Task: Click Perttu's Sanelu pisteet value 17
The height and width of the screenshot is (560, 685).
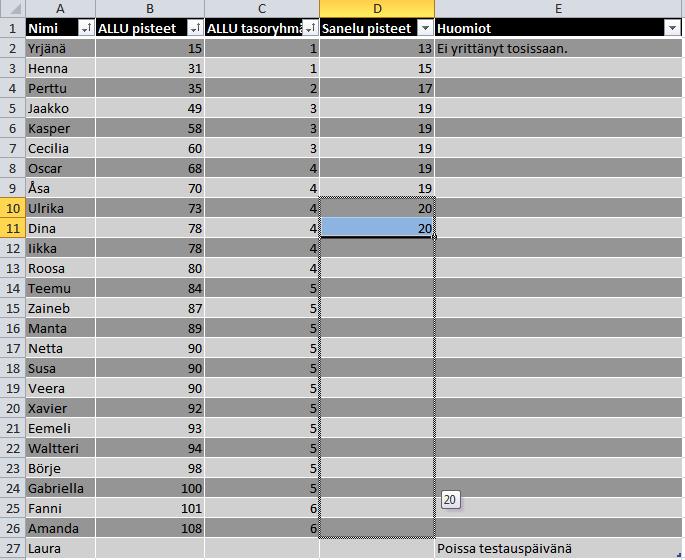Action: [x=377, y=88]
